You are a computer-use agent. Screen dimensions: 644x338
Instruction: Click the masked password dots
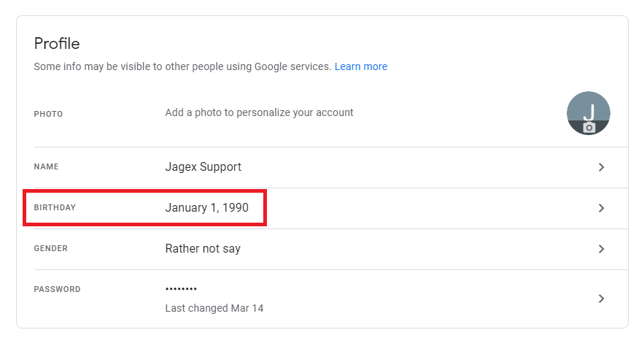[182, 289]
